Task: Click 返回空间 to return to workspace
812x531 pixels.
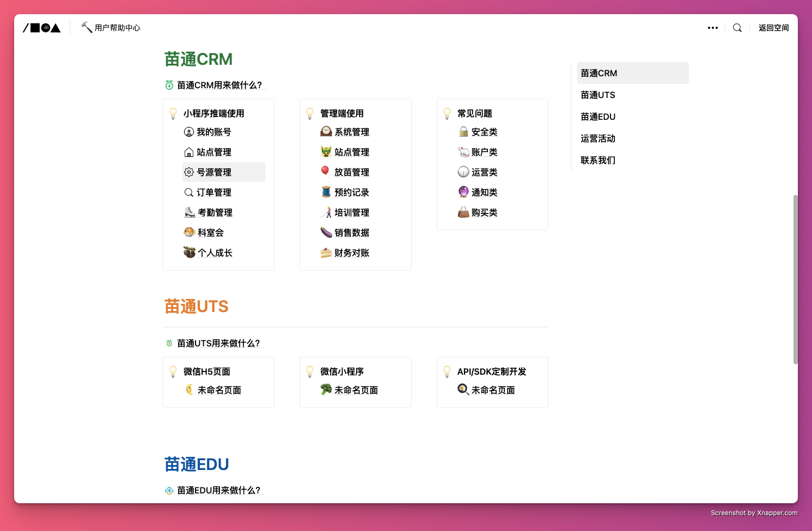Action: tap(773, 28)
